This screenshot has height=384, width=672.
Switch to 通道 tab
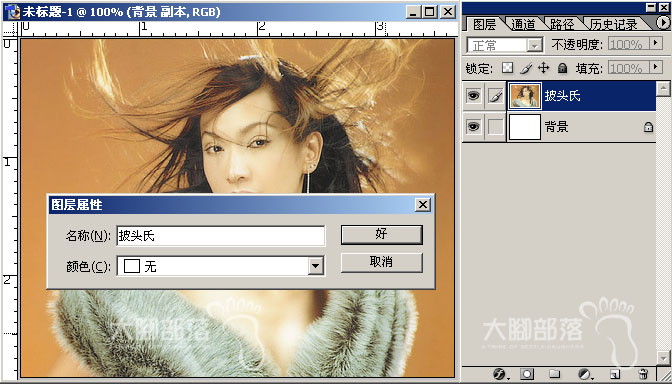[x=523, y=24]
